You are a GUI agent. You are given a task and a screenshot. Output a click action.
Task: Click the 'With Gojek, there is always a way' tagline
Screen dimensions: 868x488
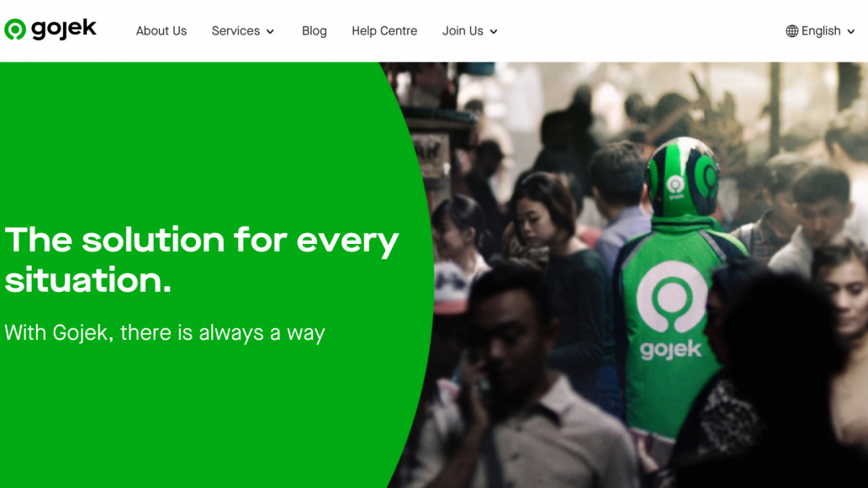pyautogui.click(x=164, y=333)
